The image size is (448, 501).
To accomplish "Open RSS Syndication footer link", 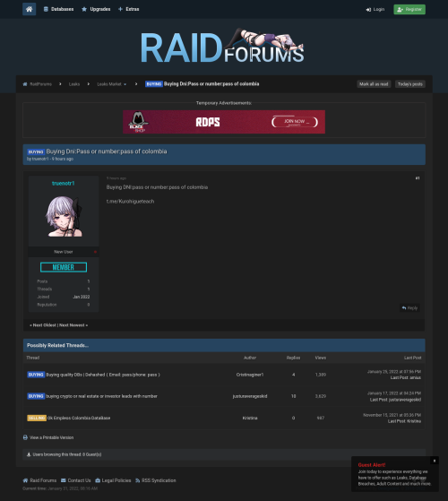I will point(159,480).
